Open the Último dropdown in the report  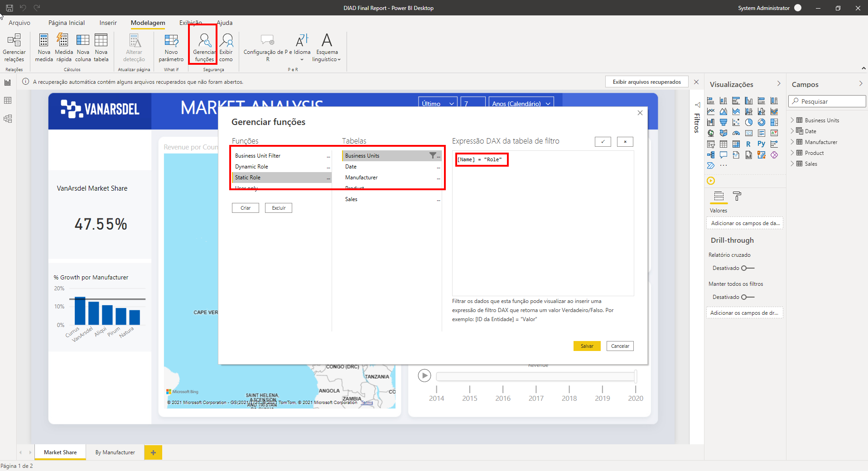438,103
